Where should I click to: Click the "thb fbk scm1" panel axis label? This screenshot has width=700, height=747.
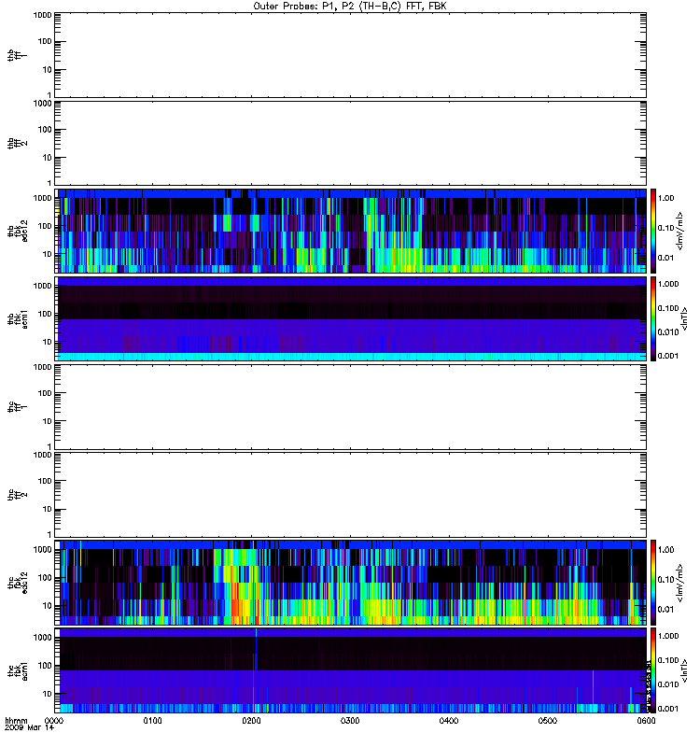pos(18,318)
